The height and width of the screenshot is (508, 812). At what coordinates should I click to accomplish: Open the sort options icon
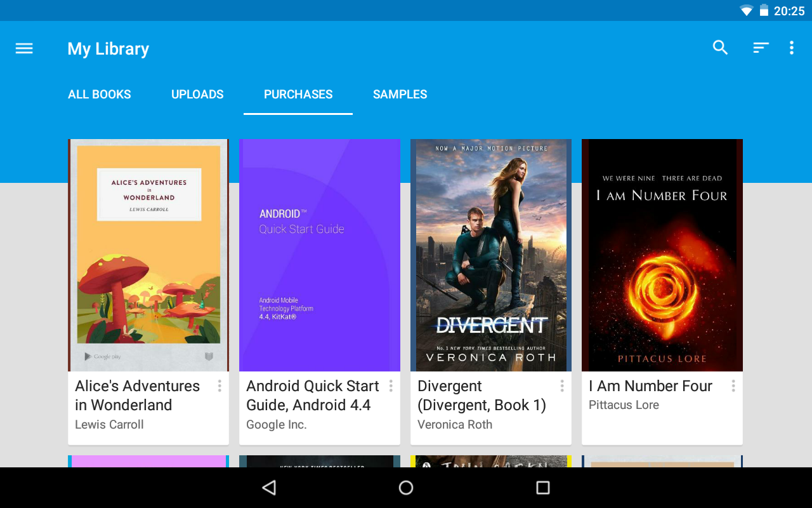pyautogui.click(x=761, y=48)
